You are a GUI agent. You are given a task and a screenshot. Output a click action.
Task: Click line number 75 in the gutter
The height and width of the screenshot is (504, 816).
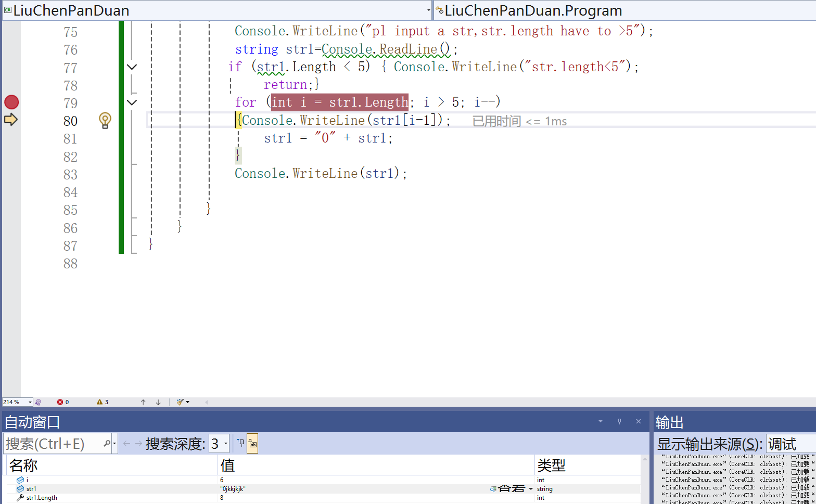[70, 32]
